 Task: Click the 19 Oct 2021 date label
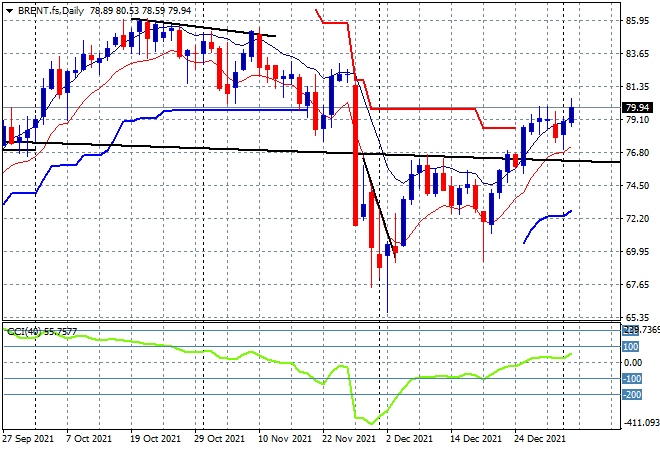[156, 439]
